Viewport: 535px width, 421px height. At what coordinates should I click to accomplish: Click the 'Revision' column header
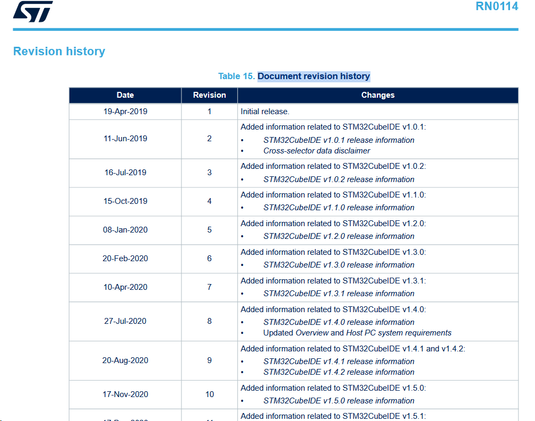tap(209, 95)
